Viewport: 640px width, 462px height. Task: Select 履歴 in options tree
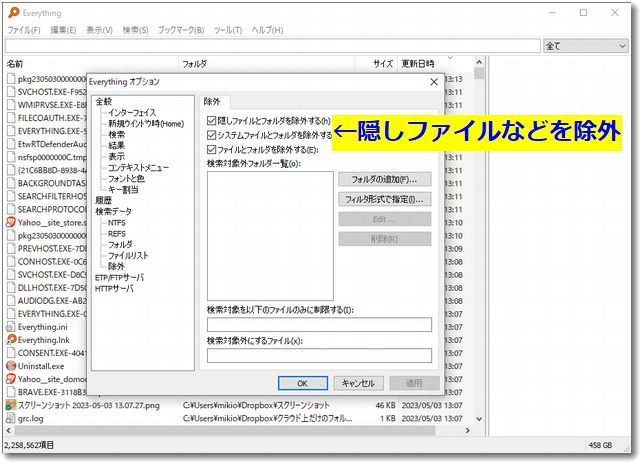tap(104, 200)
